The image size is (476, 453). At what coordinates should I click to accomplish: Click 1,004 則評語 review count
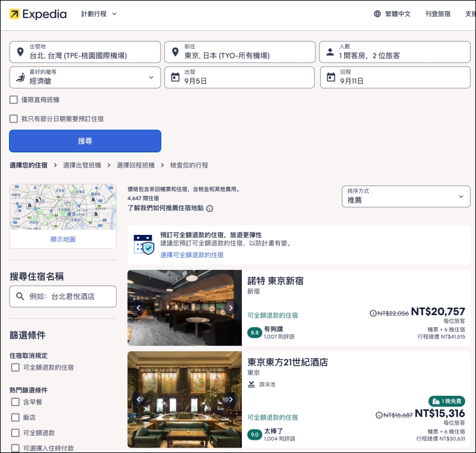(279, 439)
